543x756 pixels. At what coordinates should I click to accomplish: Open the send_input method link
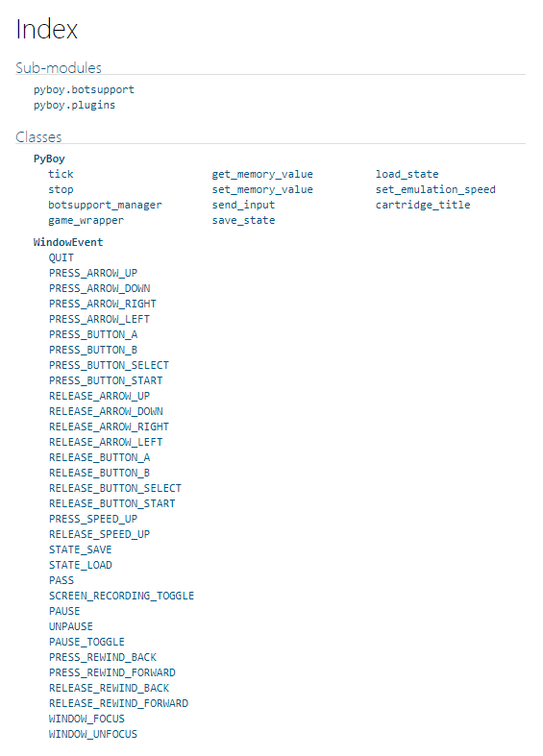243,205
